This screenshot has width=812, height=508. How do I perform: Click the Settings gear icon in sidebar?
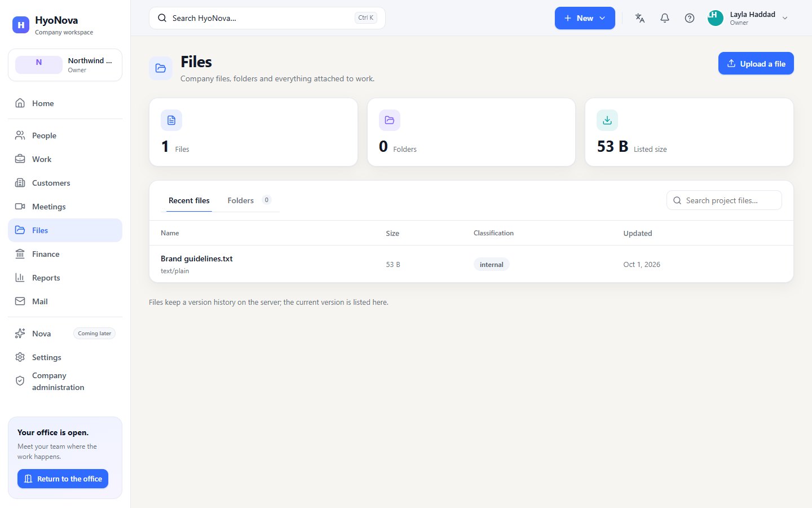click(x=20, y=357)
